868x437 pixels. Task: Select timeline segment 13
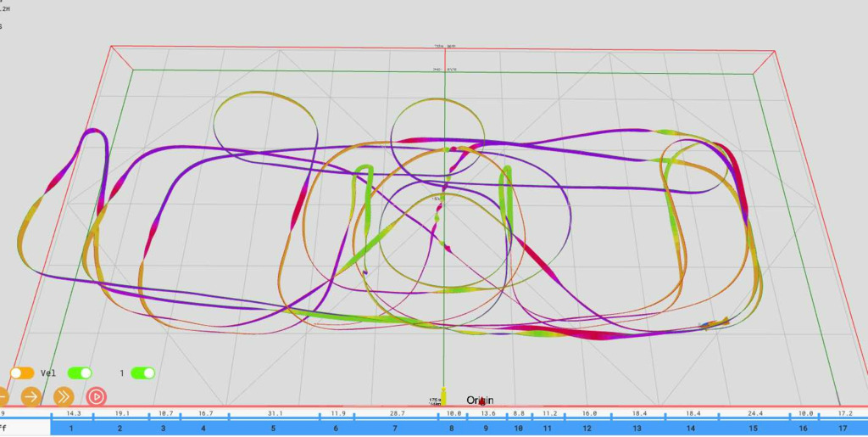pyautogui.click(x=637, y=429)
